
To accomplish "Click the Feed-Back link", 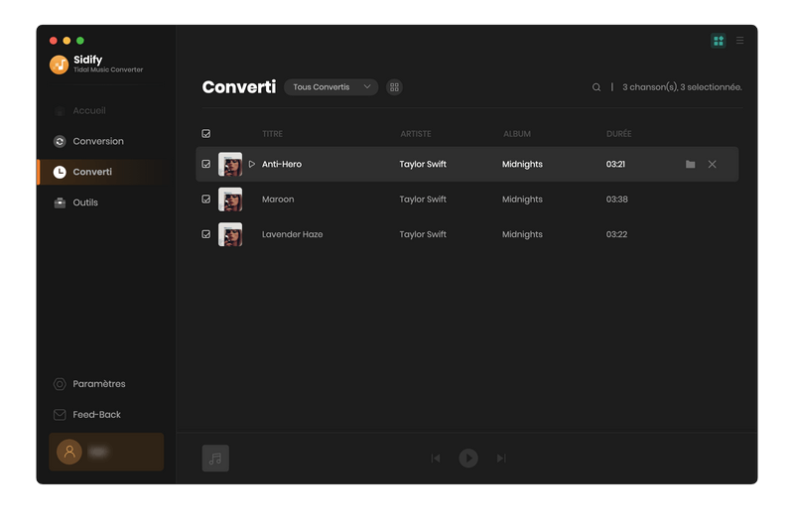I will tap(96, 415).
